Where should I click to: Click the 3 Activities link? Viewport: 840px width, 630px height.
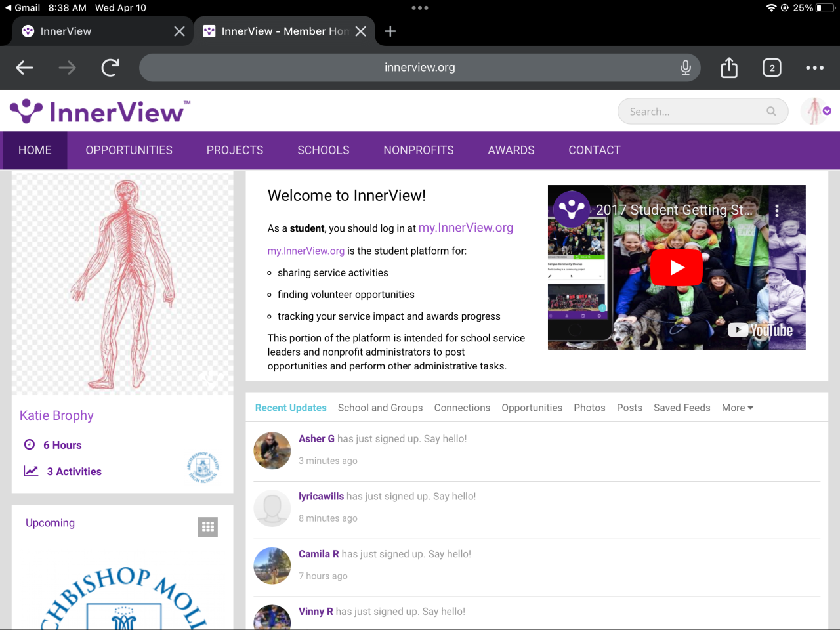point(74,471)
